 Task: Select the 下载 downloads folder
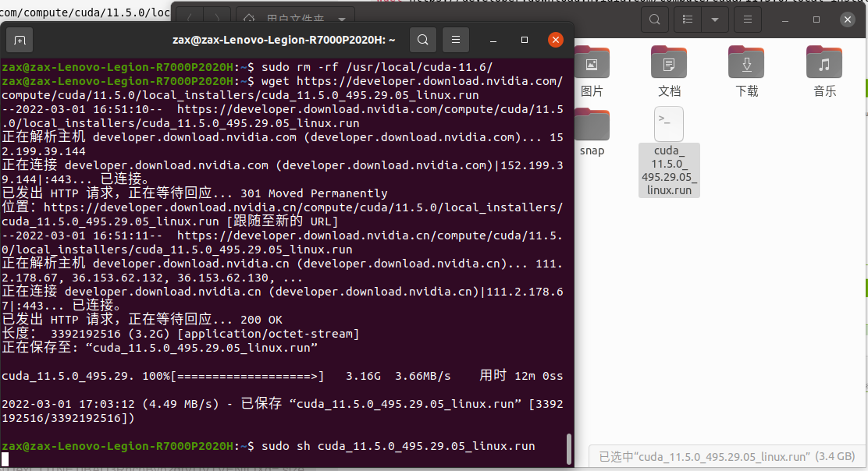tap(746, 72)
